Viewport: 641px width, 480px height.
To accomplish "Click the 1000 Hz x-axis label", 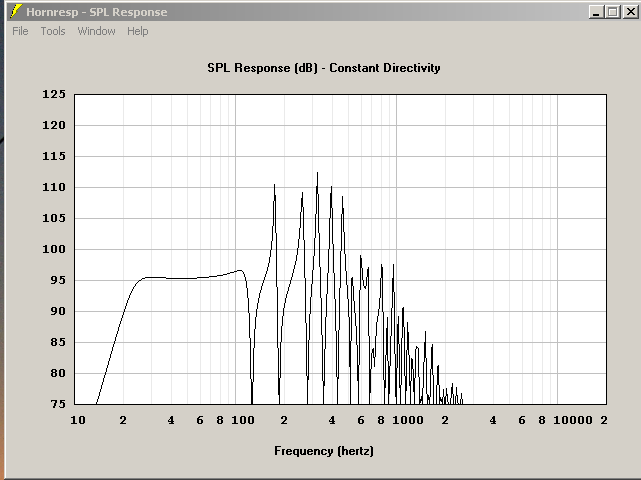I will click(x=408, y=420).
